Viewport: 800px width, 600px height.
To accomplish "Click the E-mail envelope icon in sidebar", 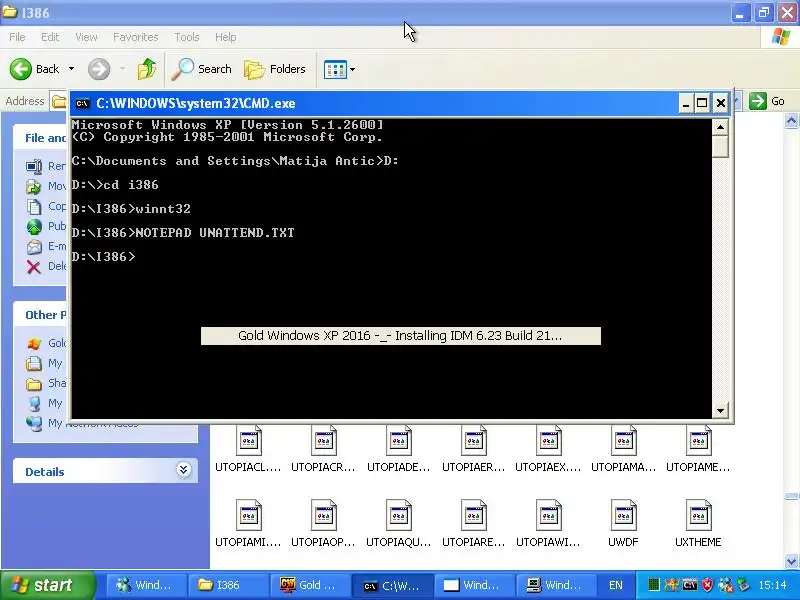I will point(34,246).
